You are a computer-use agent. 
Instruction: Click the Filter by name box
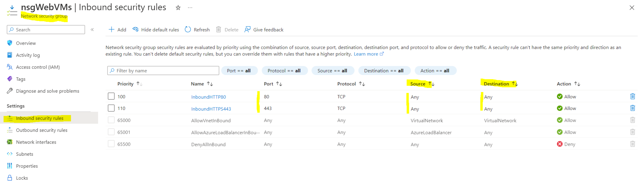tap(163, 71)
